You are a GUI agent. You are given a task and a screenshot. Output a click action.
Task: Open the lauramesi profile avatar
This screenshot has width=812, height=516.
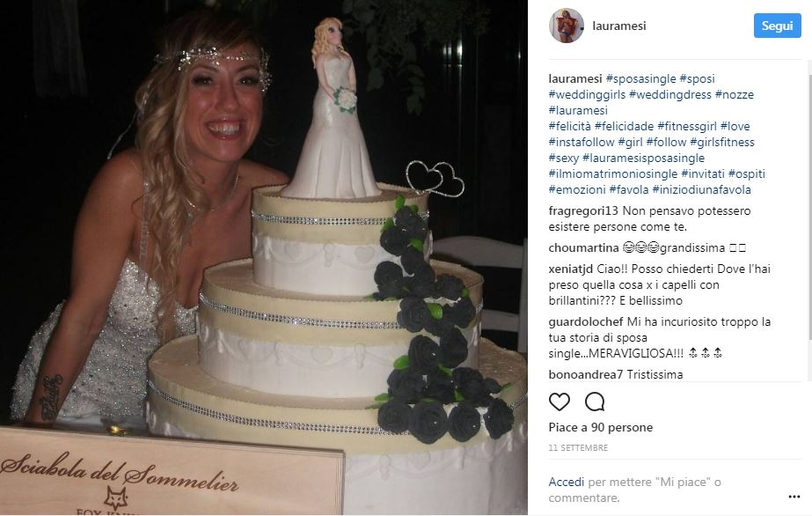566,26
